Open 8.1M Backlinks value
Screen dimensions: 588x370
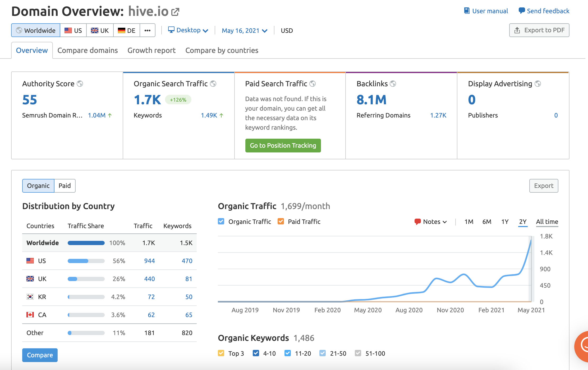pos(371,100)
